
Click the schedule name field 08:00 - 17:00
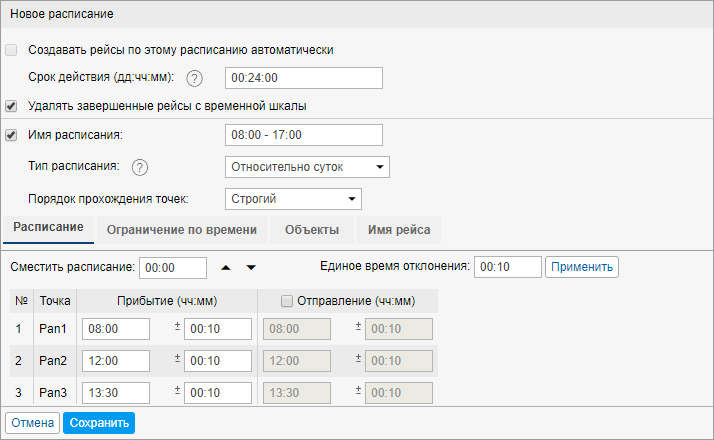point(304,135)
